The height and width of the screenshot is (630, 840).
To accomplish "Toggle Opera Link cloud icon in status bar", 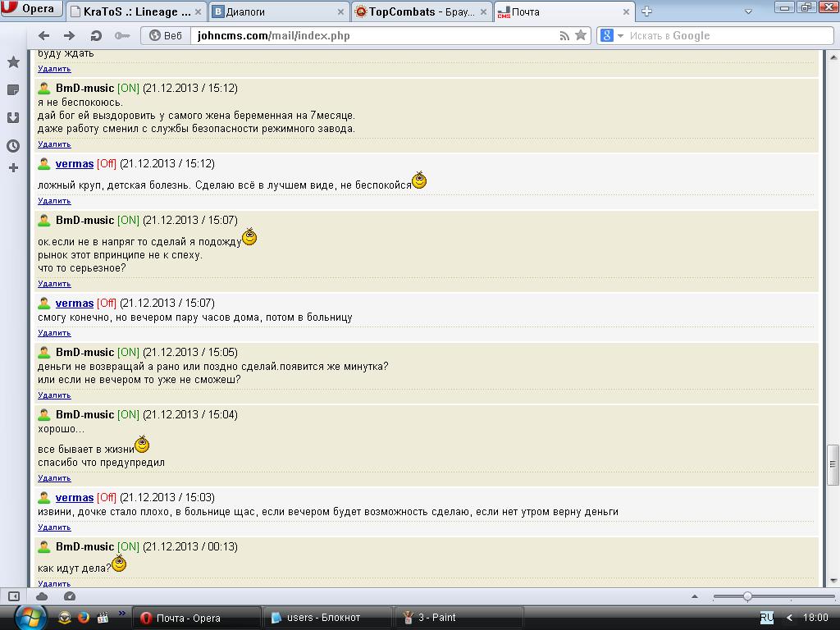I will point(42,596).
